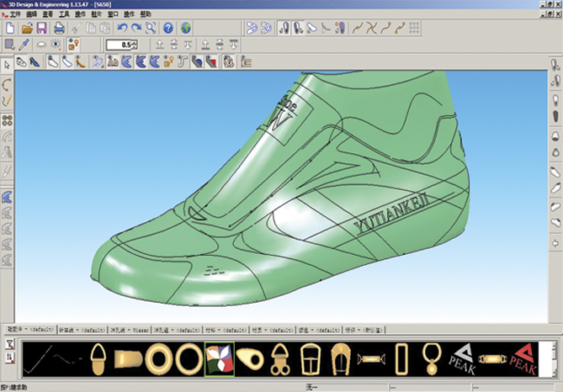563x392 pixels.
Task: Select the ring pendant thumbnail
Action: click(430, 359)
